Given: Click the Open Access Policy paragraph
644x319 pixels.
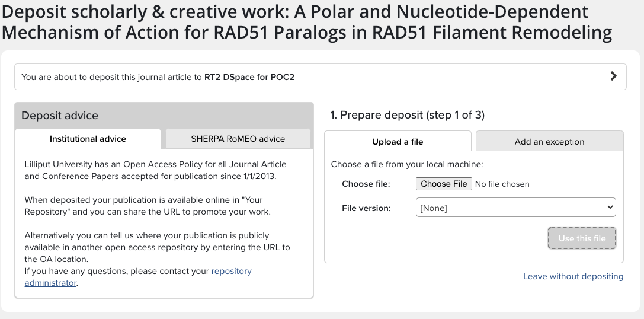Looking at the screenshot, I should point(155,170).
